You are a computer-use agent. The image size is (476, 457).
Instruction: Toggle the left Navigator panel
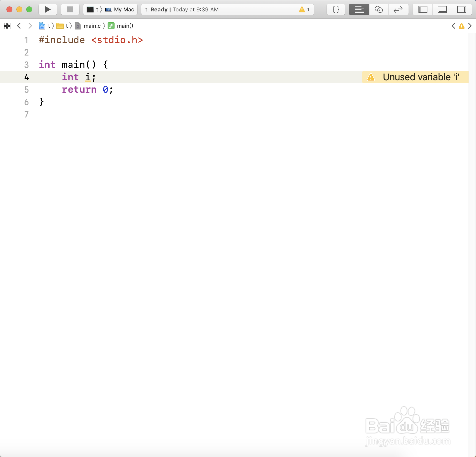click(423, 9)
